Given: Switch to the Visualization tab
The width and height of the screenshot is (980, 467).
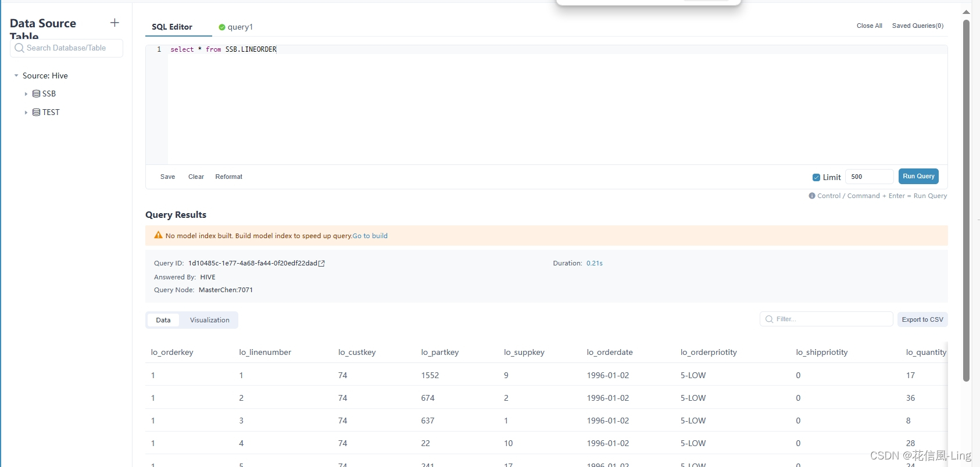Looking at the screenshot, I should pyautogui.click(x=210, y=320).
